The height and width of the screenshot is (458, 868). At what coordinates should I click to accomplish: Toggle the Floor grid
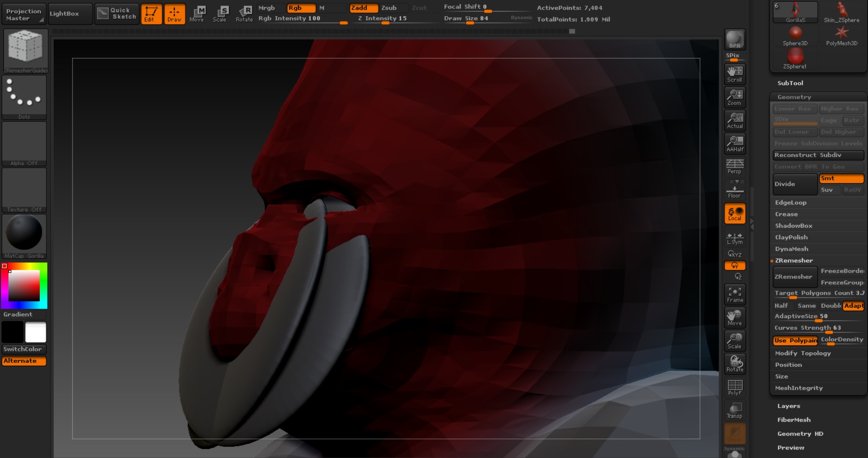735,189
